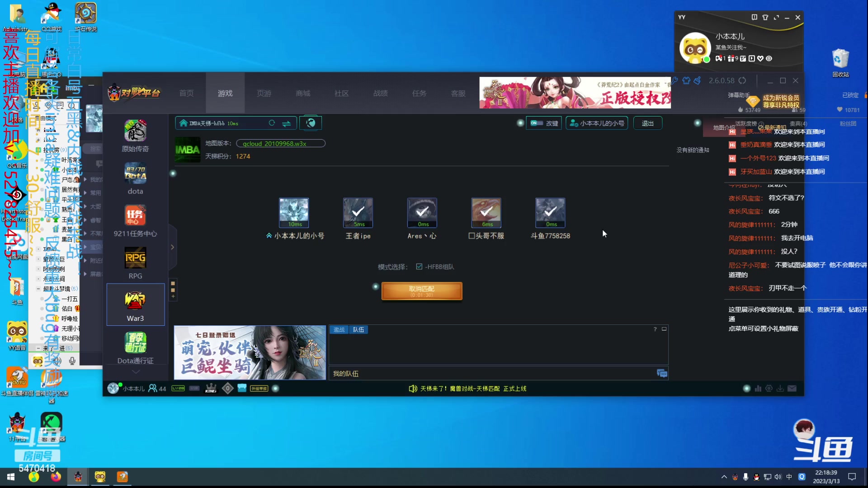
Task: Click the globe map button
Action: 311,123
